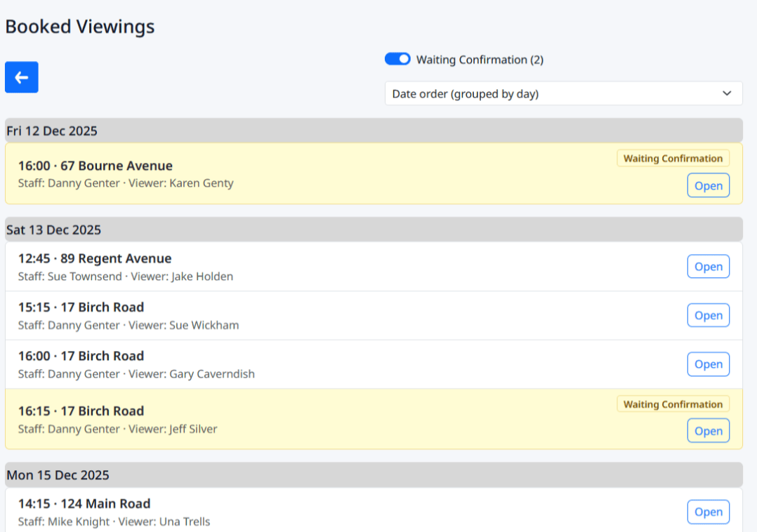Click the 14:15 · 124 Main Road title
Image resolution: width=757 pixels, height=532 pixels.
pyautogui.click(x=84, y=503)
